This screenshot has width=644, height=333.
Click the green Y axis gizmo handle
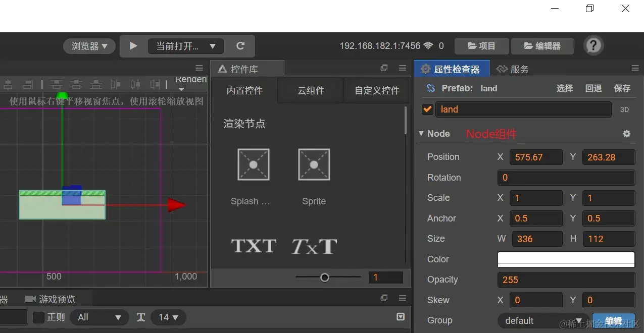tap(62, 95)
